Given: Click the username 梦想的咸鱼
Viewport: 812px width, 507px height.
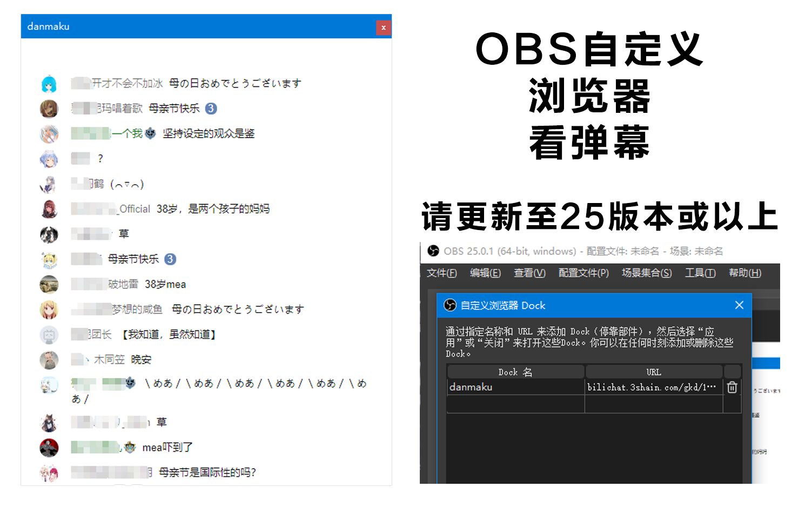Looking at the screenshot, I should [x=137, y=309].
